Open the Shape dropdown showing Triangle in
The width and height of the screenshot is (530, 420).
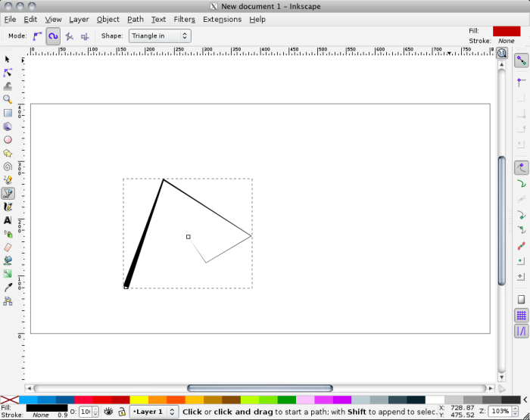[x=160, y=36]
